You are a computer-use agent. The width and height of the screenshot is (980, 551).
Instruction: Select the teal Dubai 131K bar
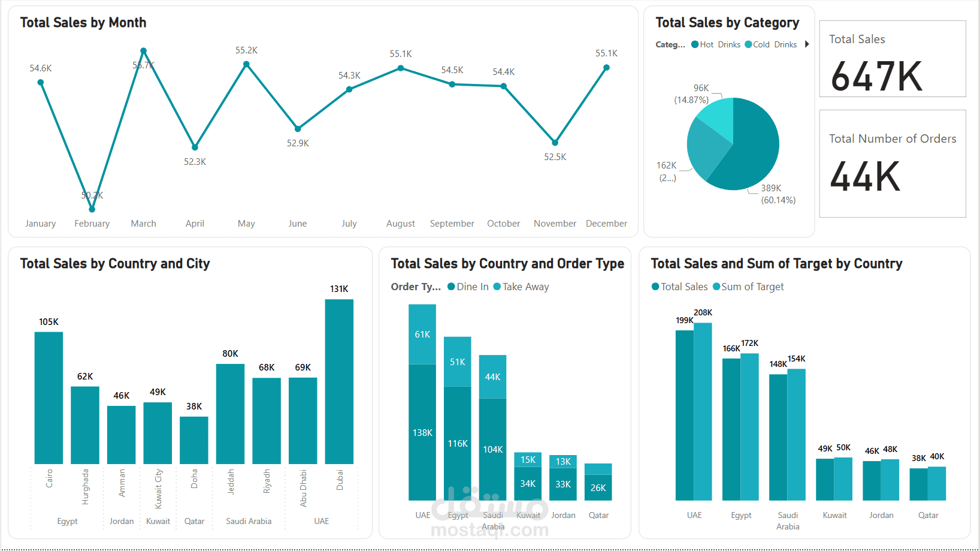click(339, 378)
